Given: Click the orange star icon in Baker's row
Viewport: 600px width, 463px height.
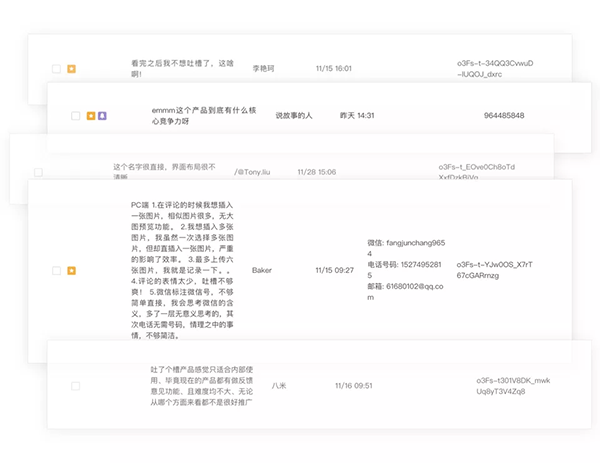Looking at the screenshot, I should [x=71, y=270].
